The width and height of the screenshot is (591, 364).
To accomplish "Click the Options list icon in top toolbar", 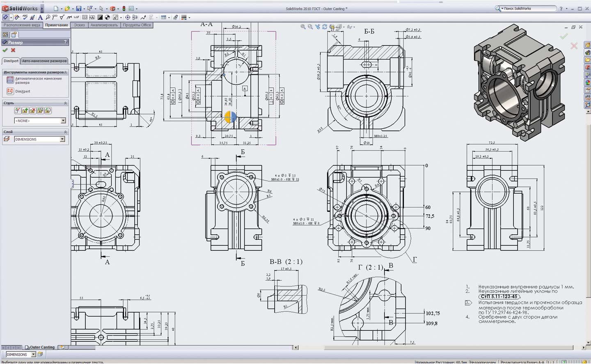I will [131, 8].
